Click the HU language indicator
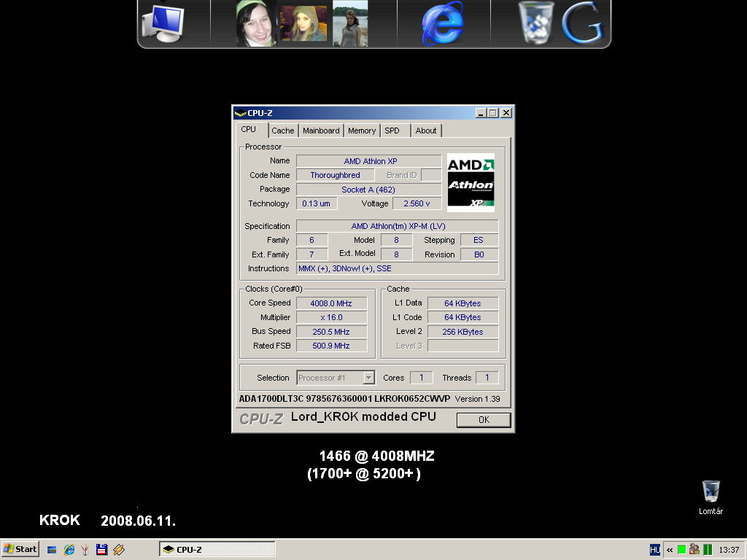The image size is (747, 560). [654, 550]
